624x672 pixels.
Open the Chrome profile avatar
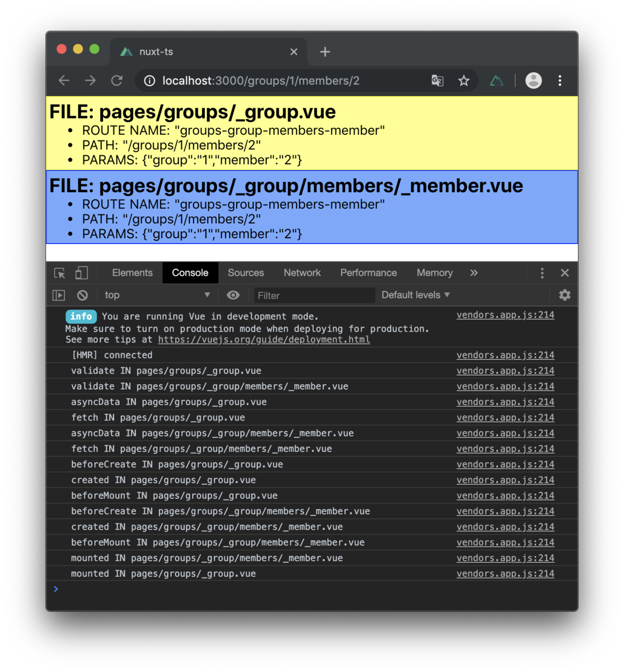pyautogui.click(x=533, y=81)
